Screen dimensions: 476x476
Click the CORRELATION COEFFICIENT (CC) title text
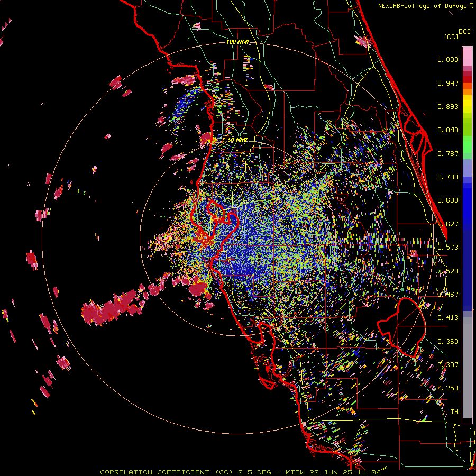click(x=167, y=472)
